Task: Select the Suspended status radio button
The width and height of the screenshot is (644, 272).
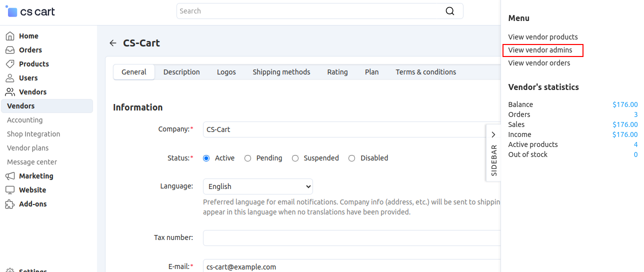Action: [x=295, y=158]
